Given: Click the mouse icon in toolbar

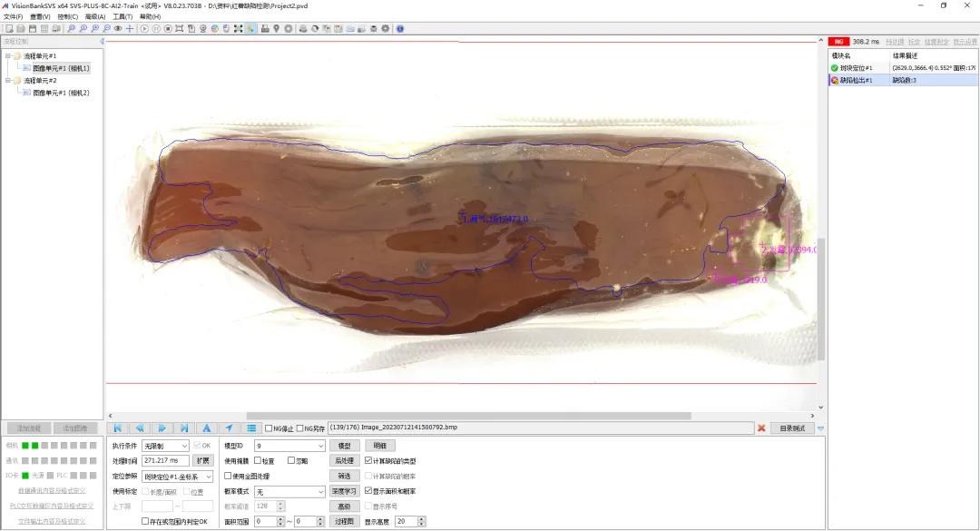Looking at the screenshot, I should 226,29.
